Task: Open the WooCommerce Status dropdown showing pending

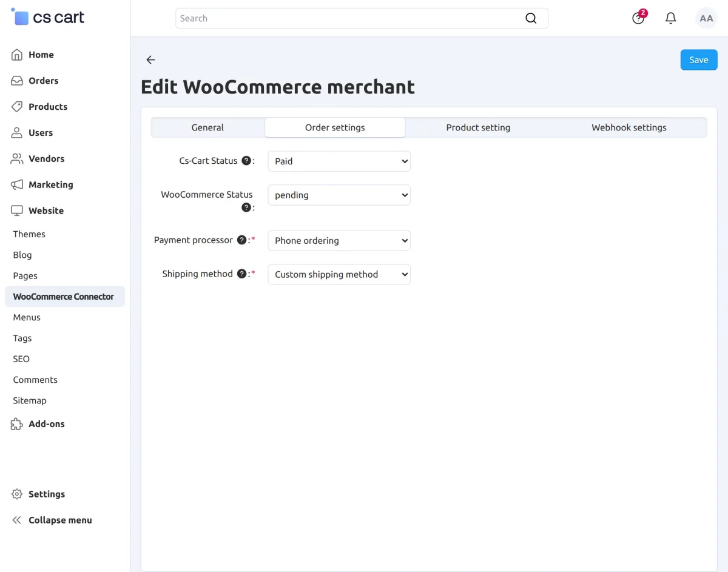Action: (339, 195)
